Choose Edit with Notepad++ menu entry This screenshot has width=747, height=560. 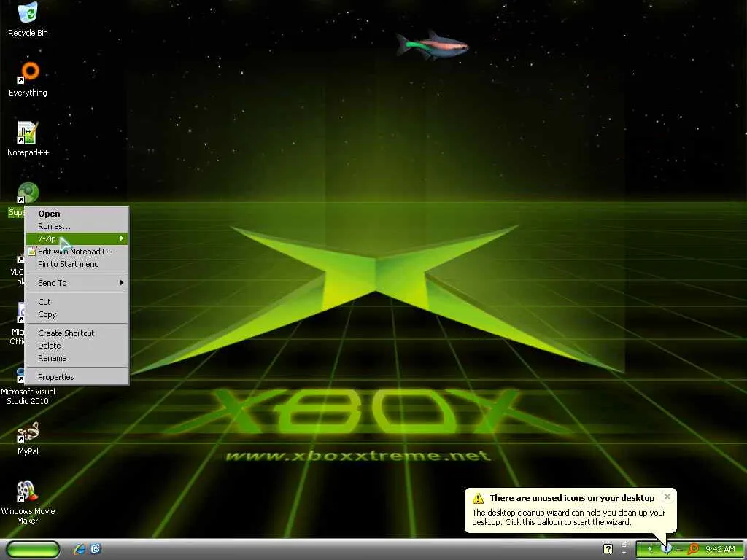point(77,252)
